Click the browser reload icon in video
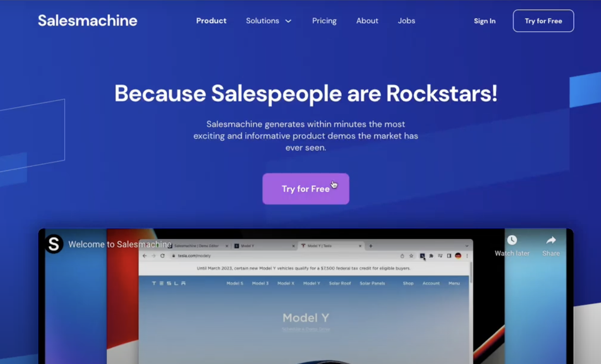The image size is (601, 364). (162, 256)
